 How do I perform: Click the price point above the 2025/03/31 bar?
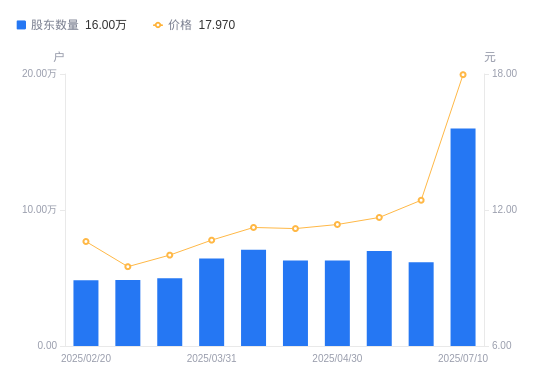click(x=212, y=240)
